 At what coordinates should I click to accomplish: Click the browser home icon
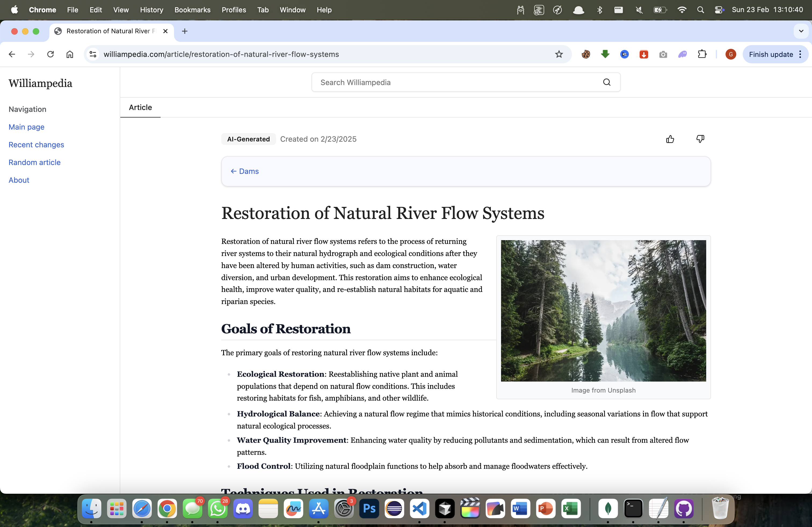coord(70,54)
